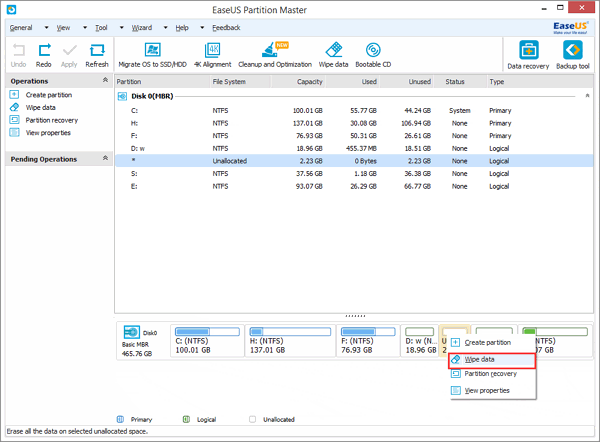Select H: (NTFS) block in disk map
600x442 pixels.
[x=290, y=341]
